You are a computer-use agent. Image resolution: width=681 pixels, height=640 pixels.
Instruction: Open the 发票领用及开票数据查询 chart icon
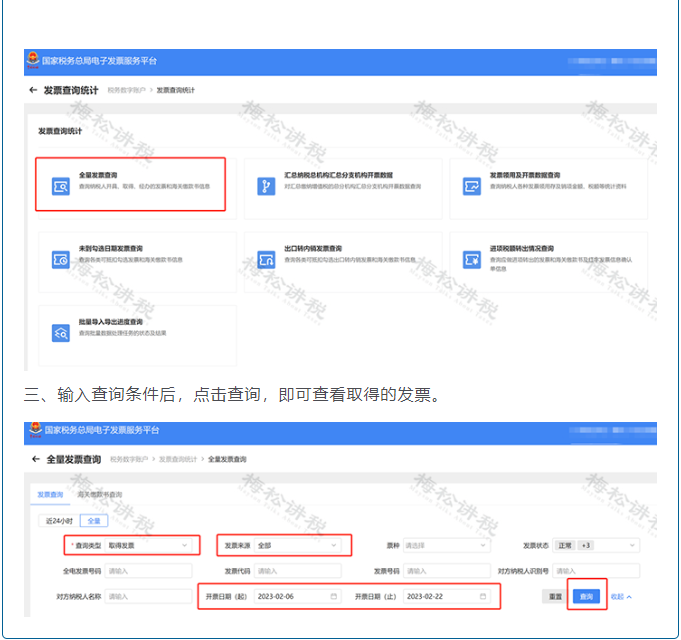click(472, 186)
